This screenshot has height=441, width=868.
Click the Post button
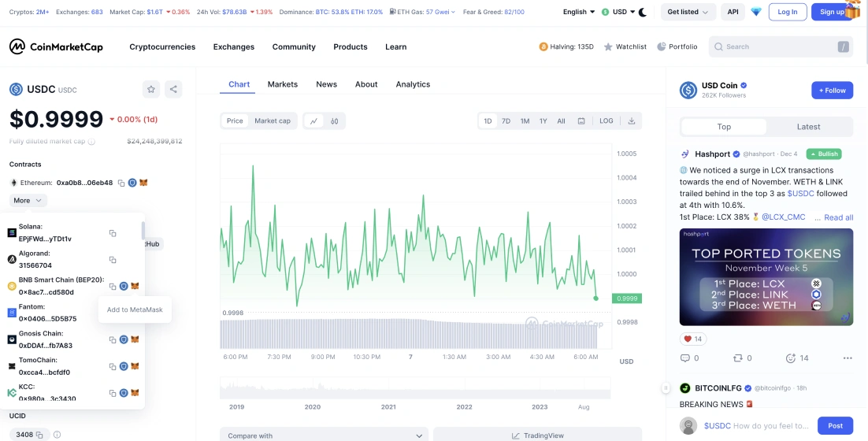[x=835, y=425]
